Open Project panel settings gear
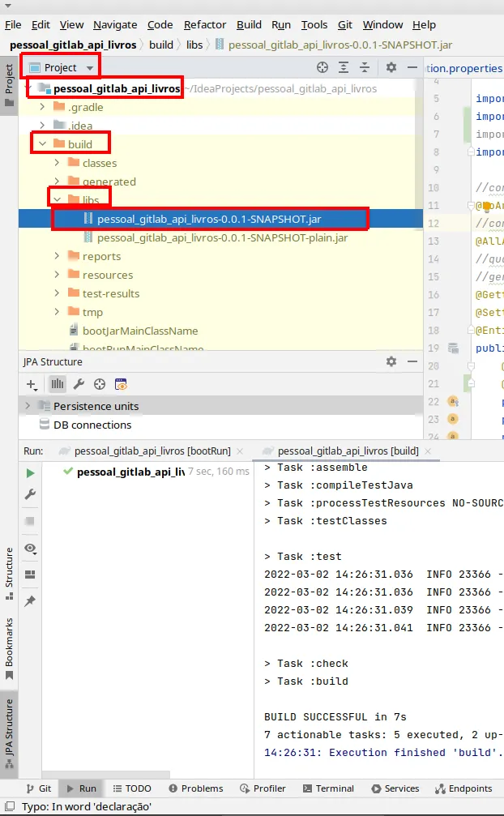 point(391,67)
